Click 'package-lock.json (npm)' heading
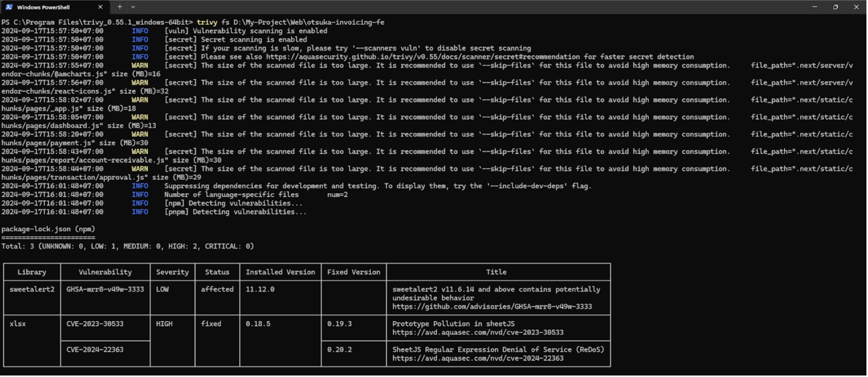 pyautogui.click(x=48, y=229)
